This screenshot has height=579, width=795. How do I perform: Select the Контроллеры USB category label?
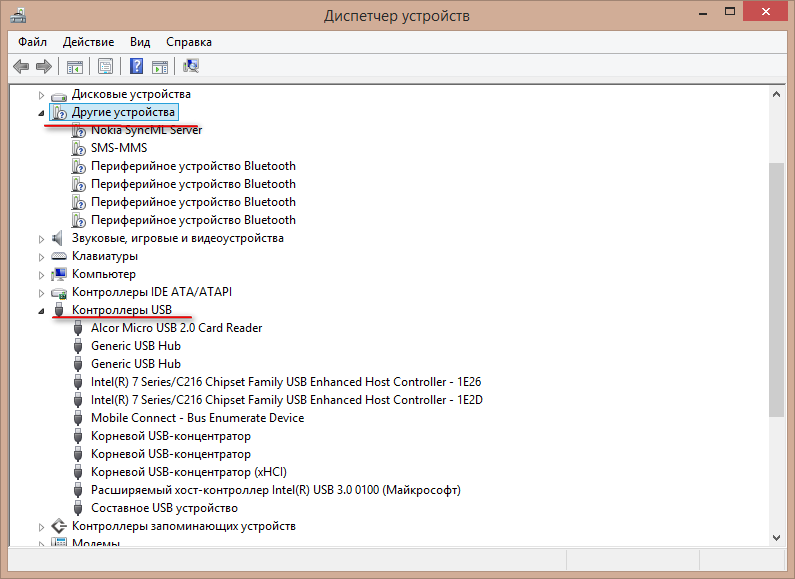pos(122,310)
